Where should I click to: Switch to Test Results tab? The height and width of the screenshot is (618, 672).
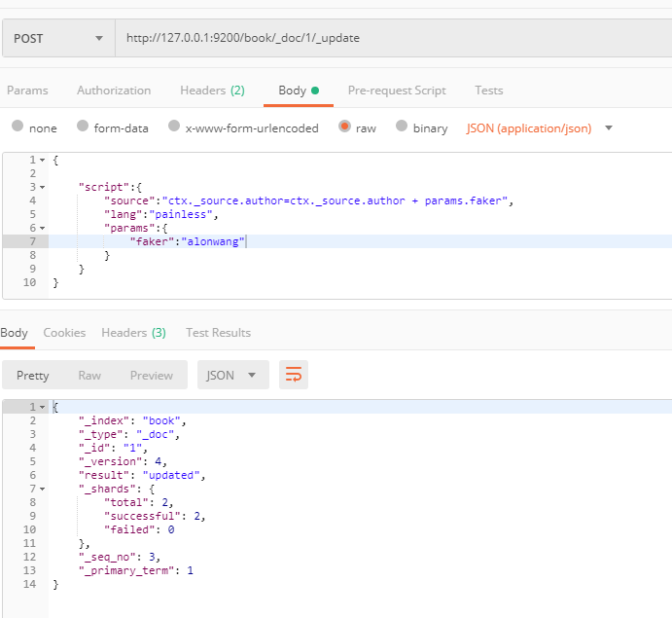coord(219,333)
